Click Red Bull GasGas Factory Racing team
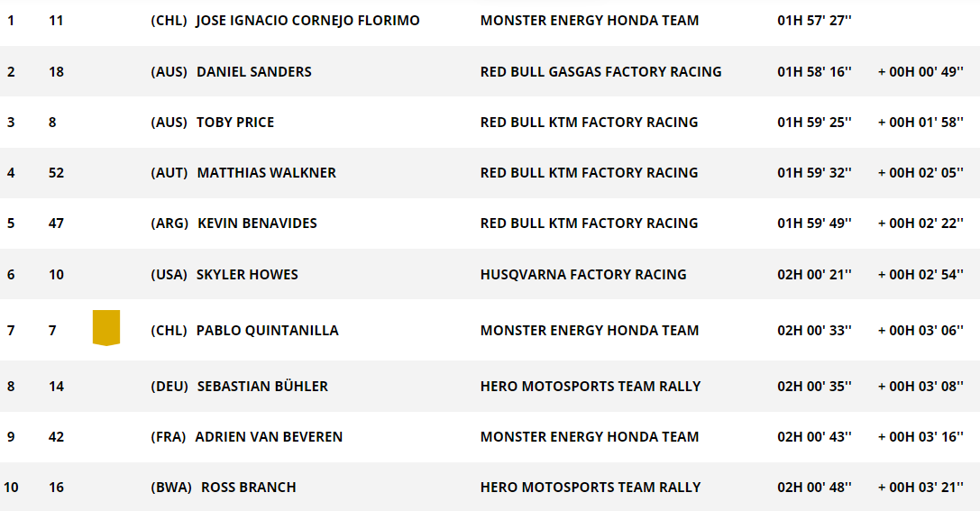This screenshot has height=511, width=980. click(x=600, y=72)
